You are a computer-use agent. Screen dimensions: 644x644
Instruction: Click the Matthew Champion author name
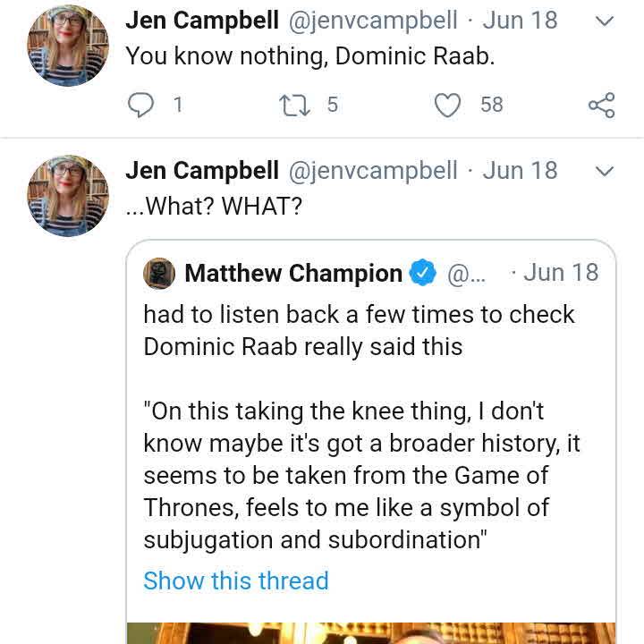(x=292, y=273)
